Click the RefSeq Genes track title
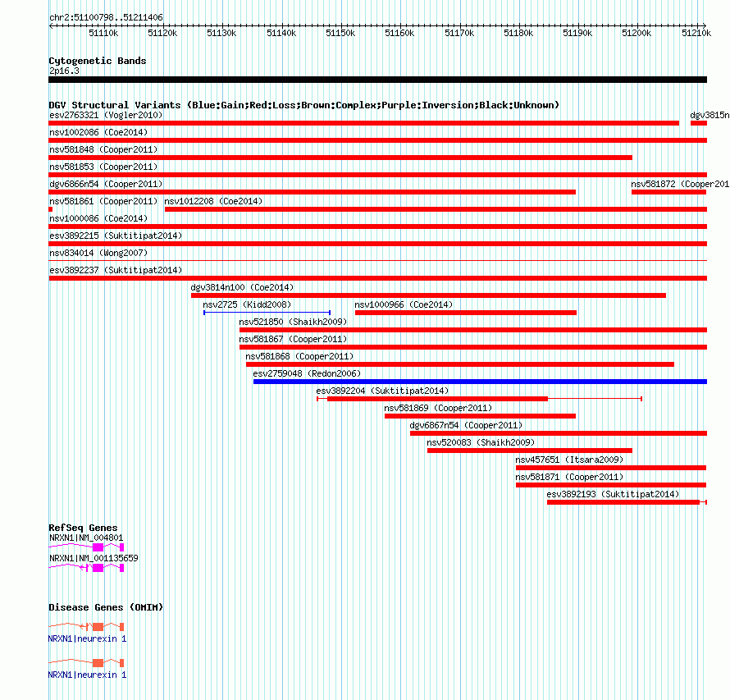 point(84,528)
